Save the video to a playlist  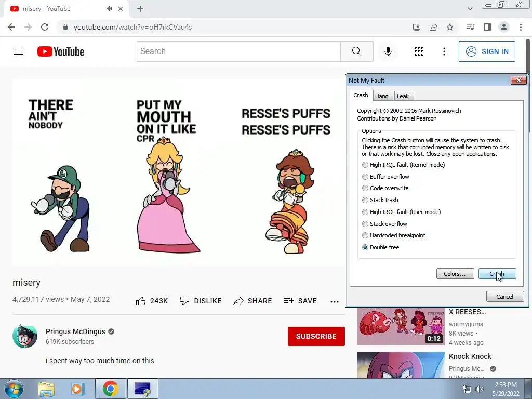tap(300, 301)
